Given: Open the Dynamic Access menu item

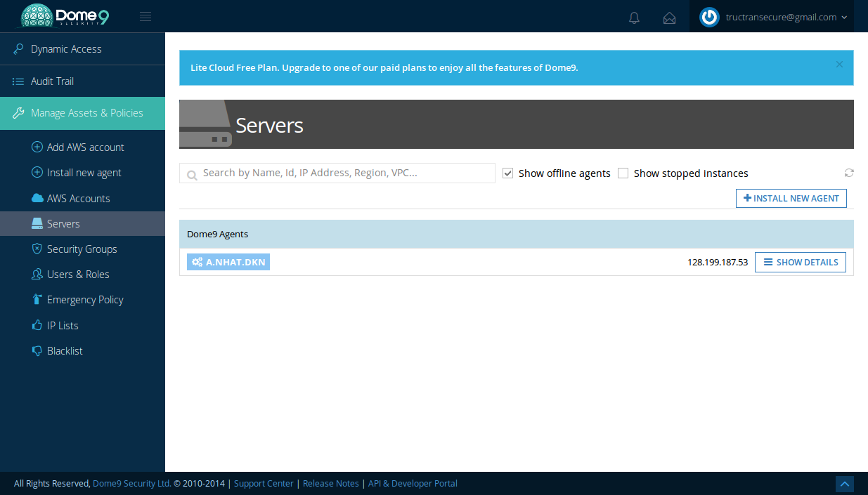Looking at the screenshot, I should [66, 49].
